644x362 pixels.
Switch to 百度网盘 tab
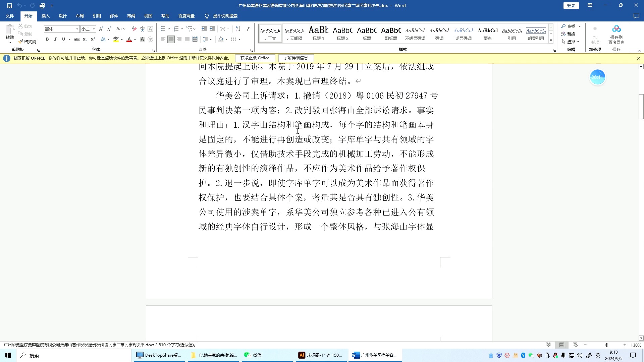point(186,16)
